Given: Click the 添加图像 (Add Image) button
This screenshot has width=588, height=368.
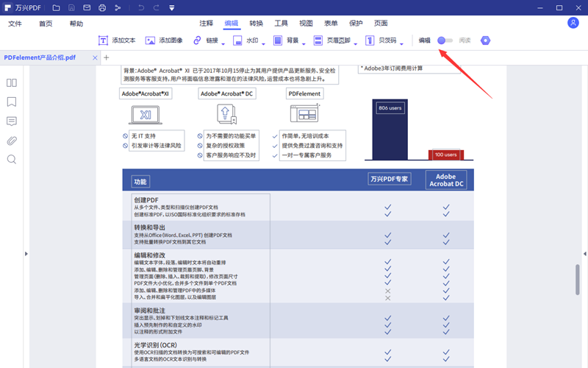Looking at the screenshot, I should tap(164, 40).
